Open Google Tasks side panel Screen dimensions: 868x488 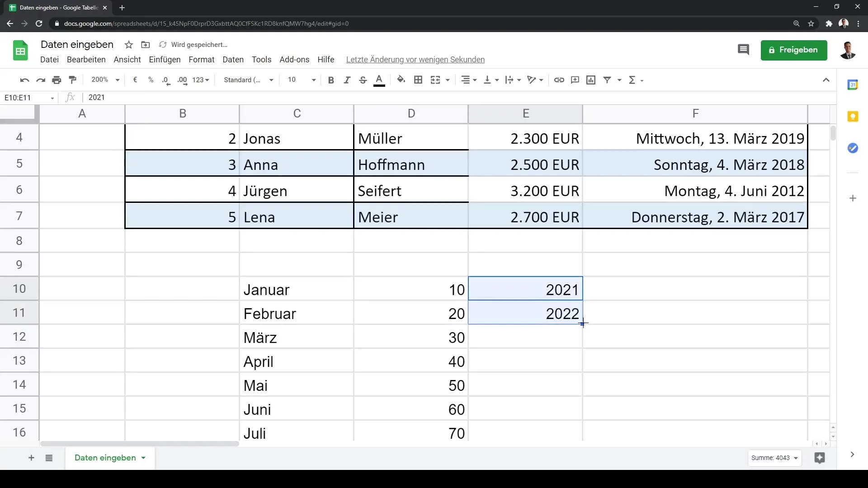853,148
